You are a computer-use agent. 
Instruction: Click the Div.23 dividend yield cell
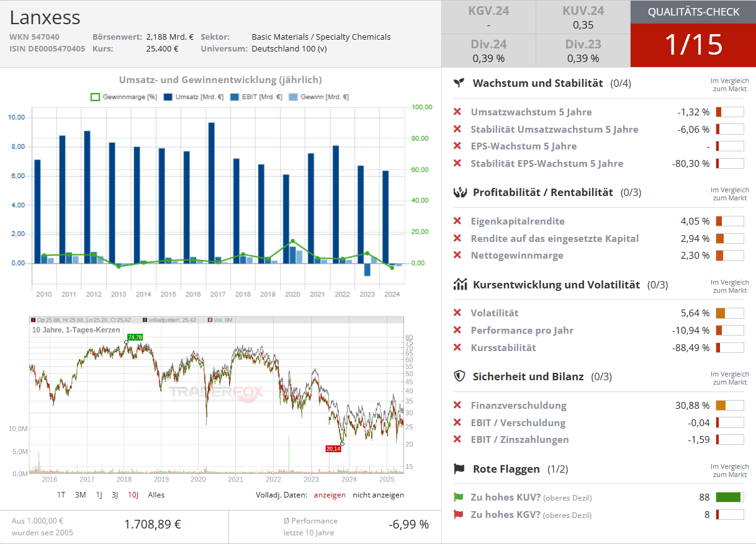coord(583,51)
